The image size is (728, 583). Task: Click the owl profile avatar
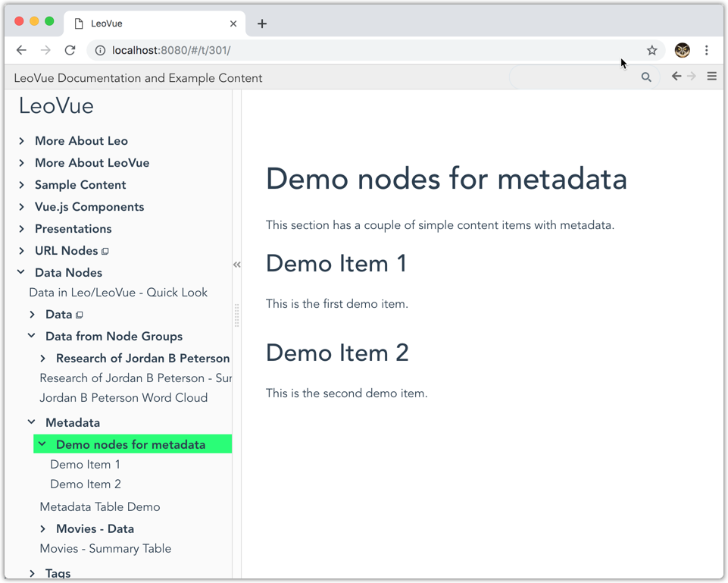683,50
